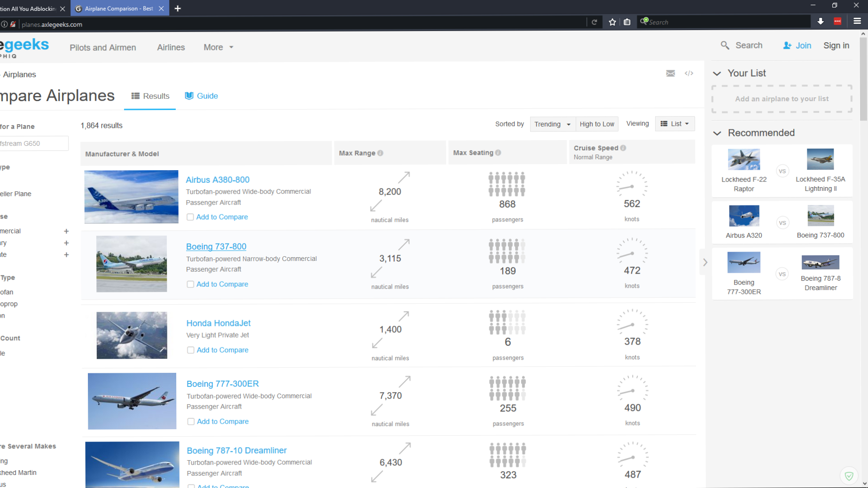Open the Lockheed F-22 Raptor recommended thumbnail
Screen dimensions: 868x488
coord(744,159)
